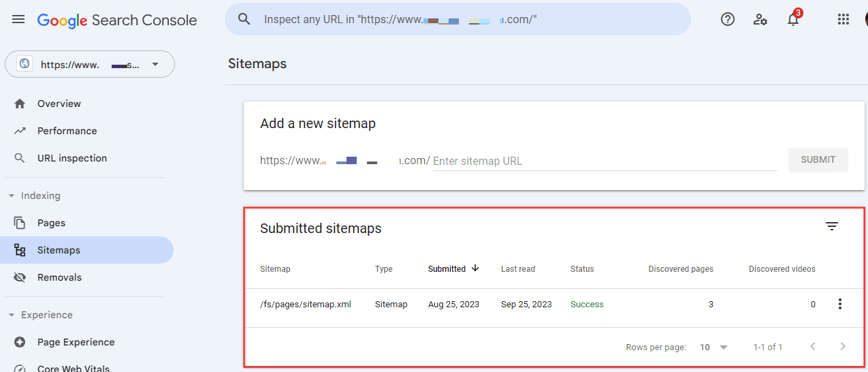
Task: Collapse the Experience section
Action: point(12,315)
